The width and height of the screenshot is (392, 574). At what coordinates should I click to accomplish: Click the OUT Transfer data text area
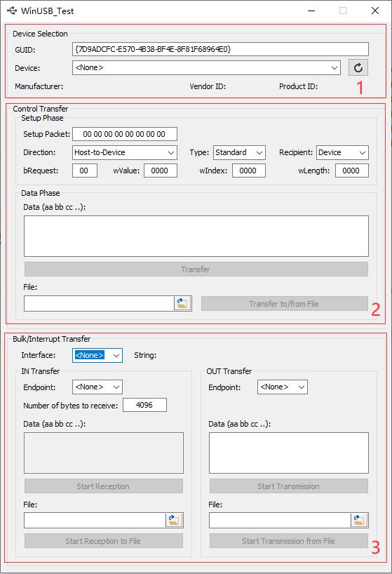click(288, 453)
